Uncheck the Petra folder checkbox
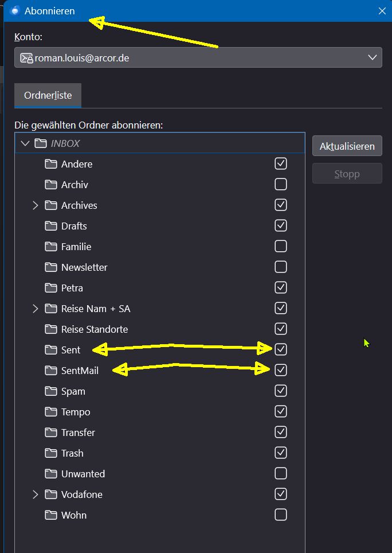Viewport: 392px width, 553px height. tap(281, 287)
